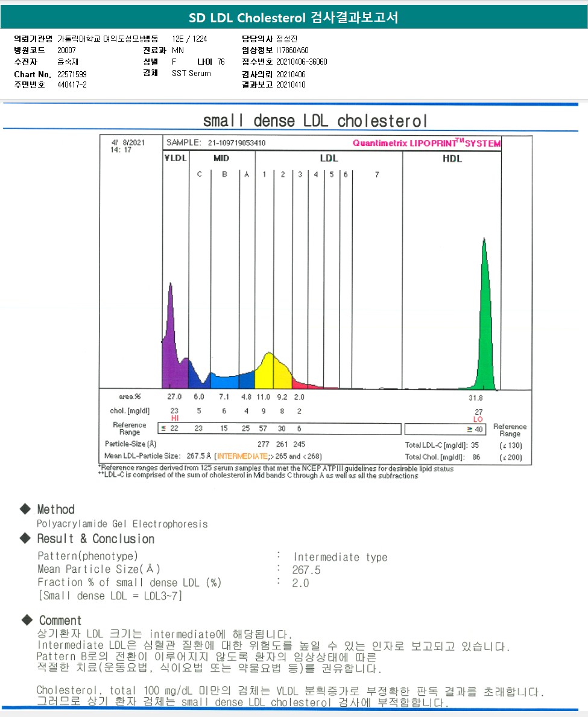The image size is (588, 717).
Task: Click the HDL area % value "31.8"
Action: point(475,398)
